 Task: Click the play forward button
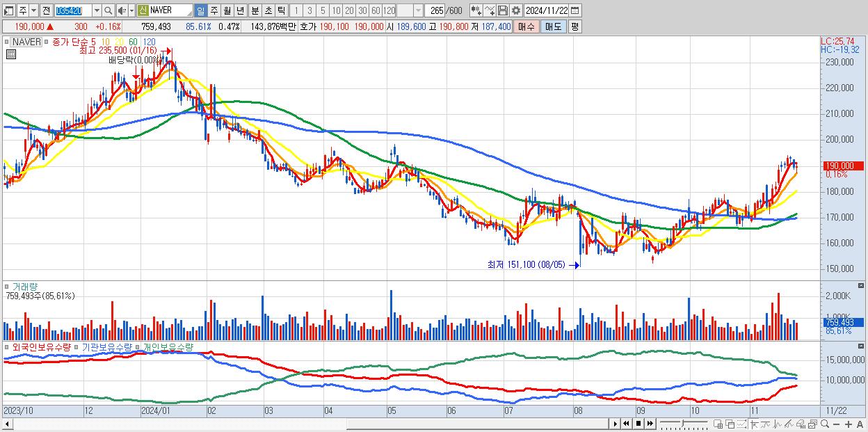click(616, 424)
